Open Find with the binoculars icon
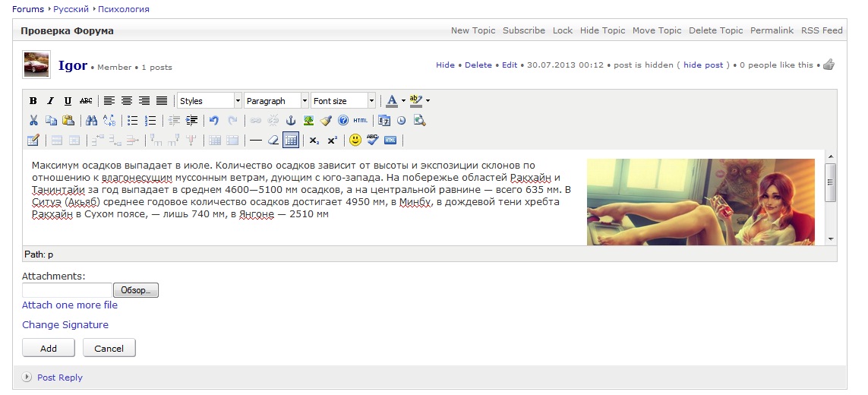The height and width of the screenshot is (395, 868). [92, 120]
